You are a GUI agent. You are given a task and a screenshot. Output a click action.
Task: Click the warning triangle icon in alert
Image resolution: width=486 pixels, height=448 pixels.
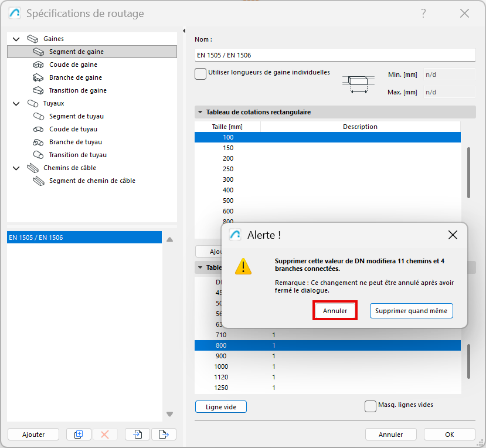pyautogui.click(x=243, y=267)
